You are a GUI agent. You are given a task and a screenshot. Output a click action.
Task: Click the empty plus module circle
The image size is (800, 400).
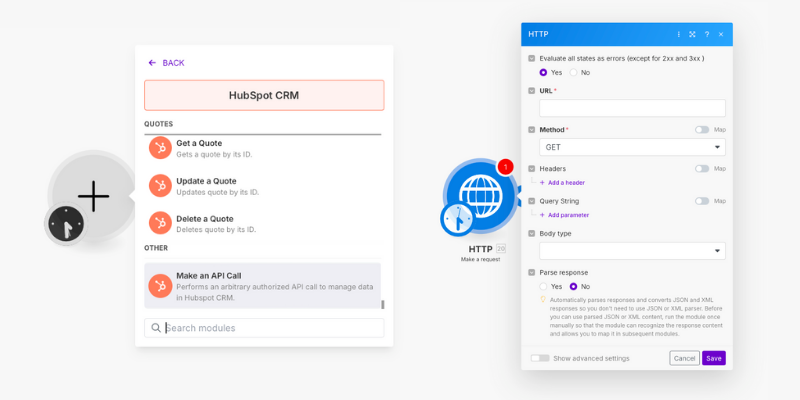[92, 196]
